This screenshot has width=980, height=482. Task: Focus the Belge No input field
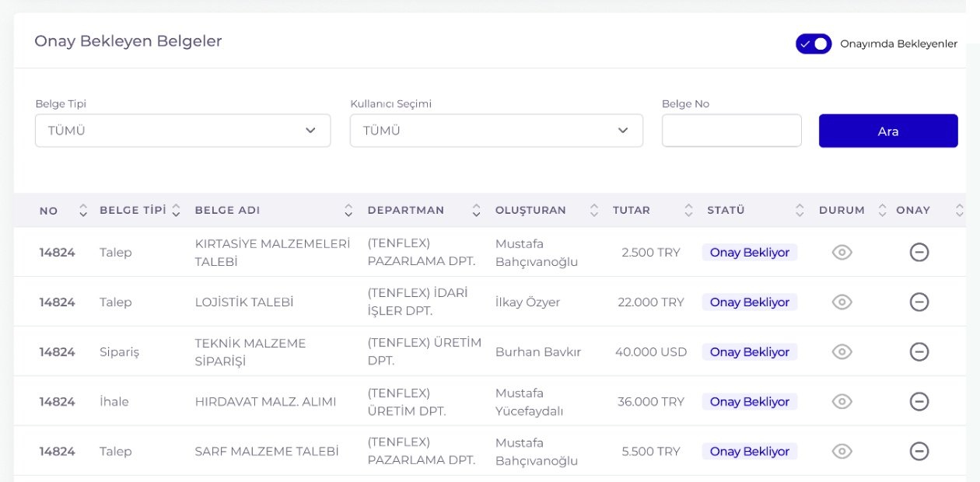tap(731, 131)
